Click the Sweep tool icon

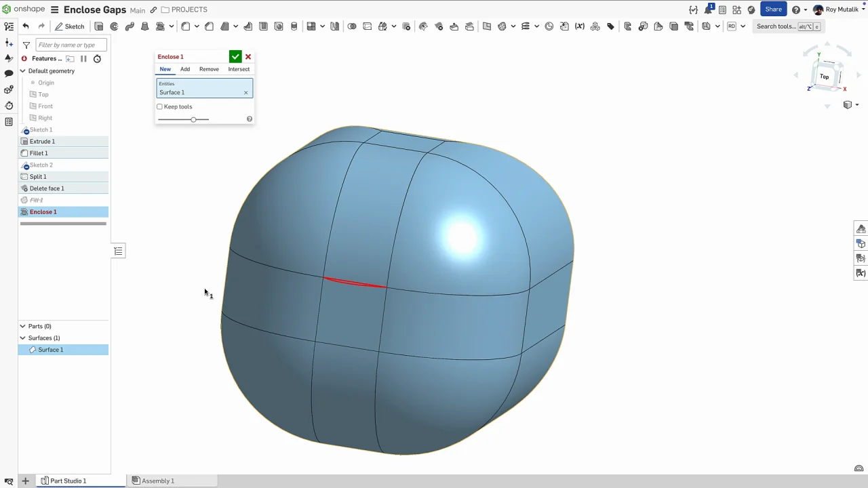pyautogui.click(x=130, y=26)
